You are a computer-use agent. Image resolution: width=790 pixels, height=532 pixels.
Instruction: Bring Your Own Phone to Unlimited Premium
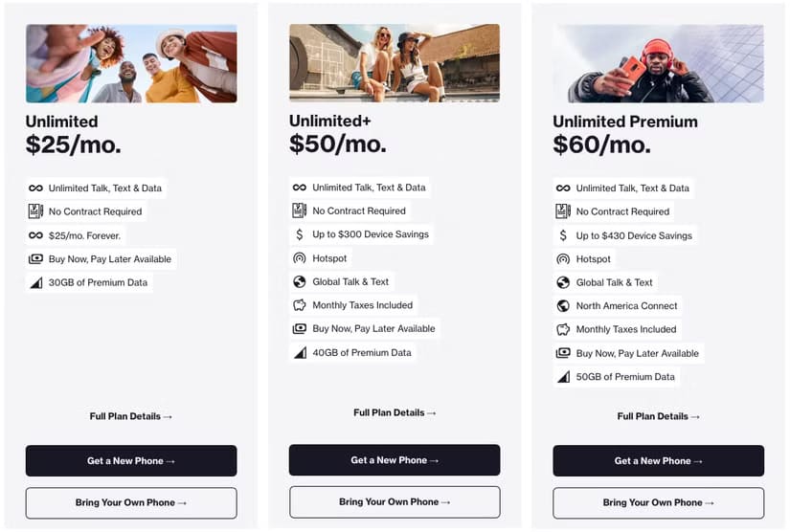tap(658, 502)
